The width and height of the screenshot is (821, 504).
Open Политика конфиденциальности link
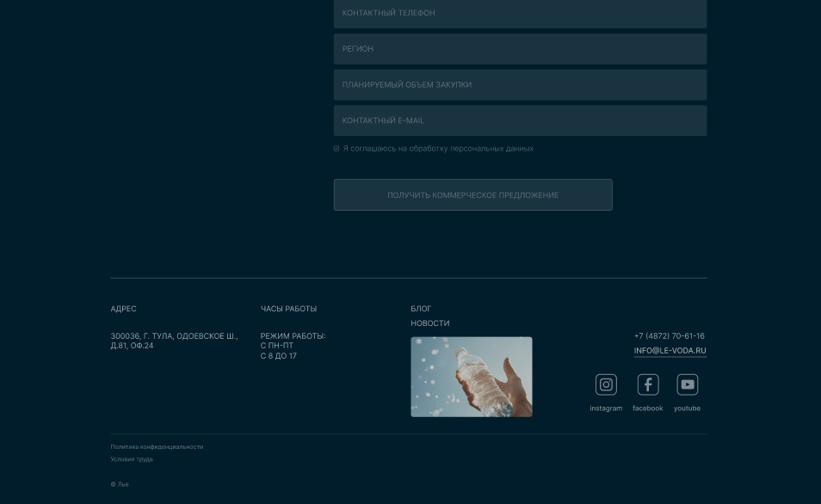(157, 447)
